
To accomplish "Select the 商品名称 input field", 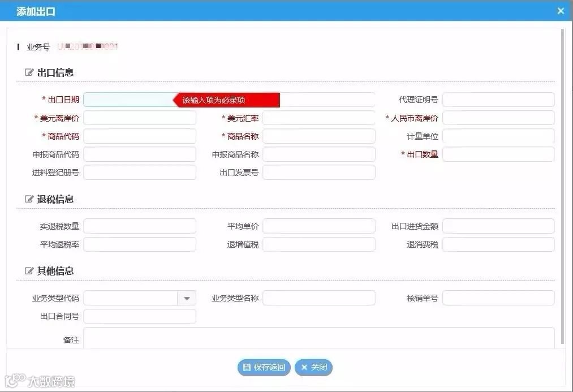I will 319,136.
